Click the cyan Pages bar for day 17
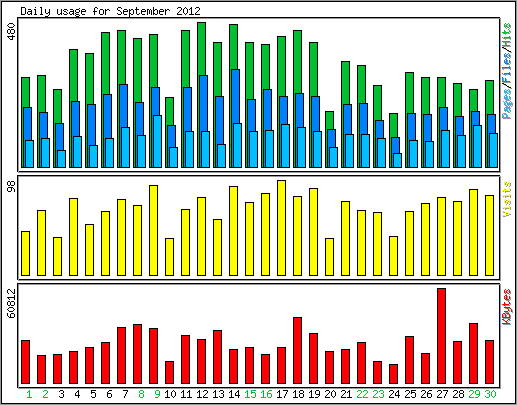Viewport: 517px width, 405px height. [285, 146]
